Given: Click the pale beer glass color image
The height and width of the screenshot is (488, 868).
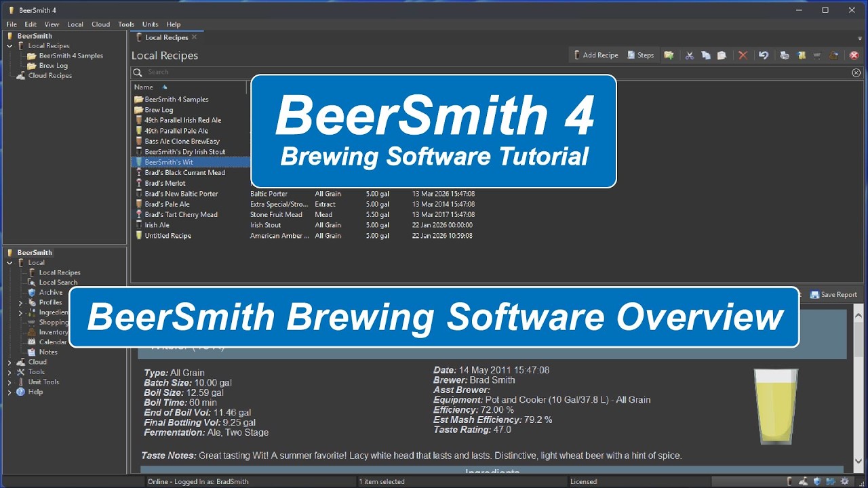Looking at the screenshot, I should coord(777,407).
